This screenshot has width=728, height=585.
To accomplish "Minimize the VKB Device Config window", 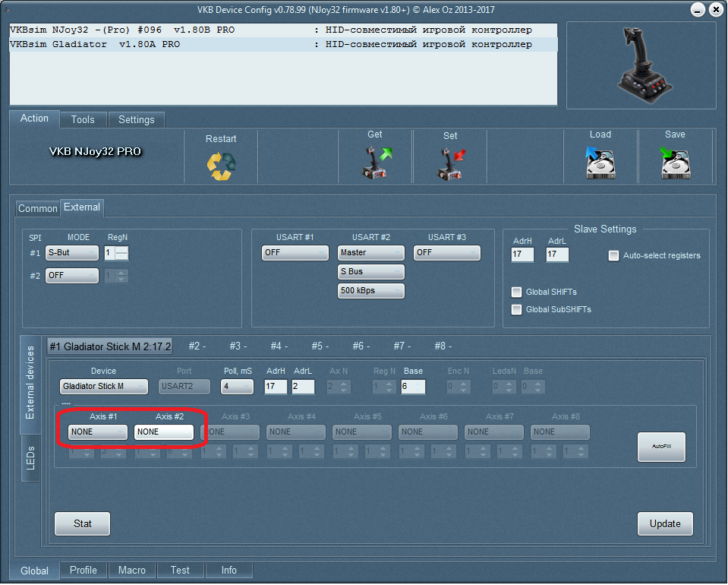I will point(698,10).
